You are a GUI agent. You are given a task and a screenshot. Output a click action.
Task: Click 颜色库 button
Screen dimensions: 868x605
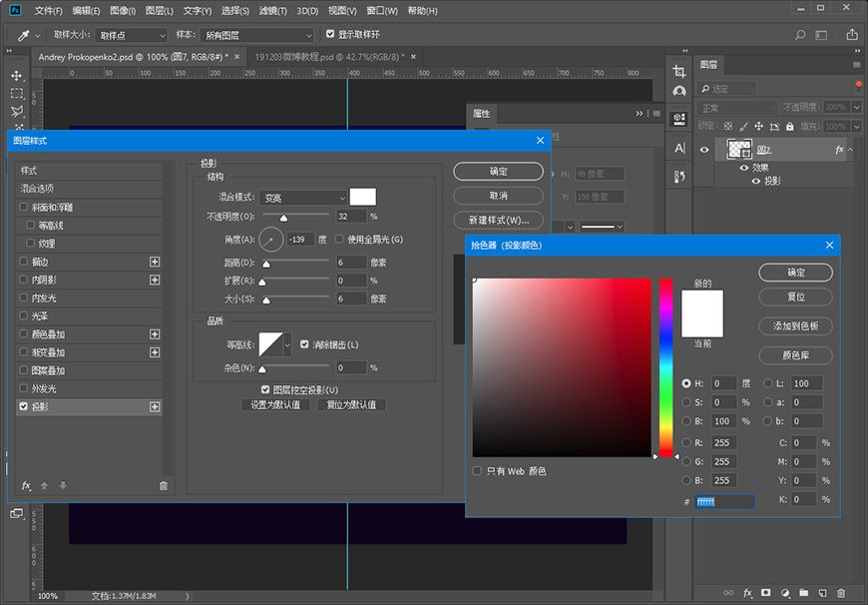point(795,355)
